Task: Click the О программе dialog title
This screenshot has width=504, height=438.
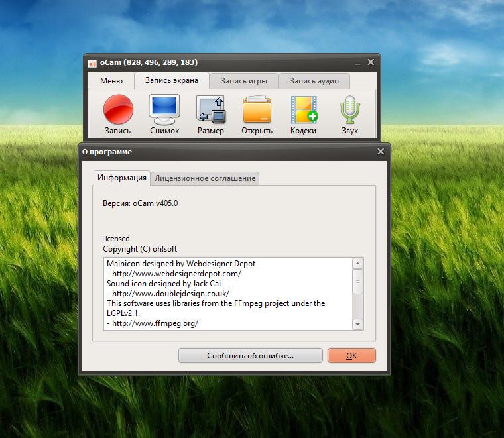Action: click(107, 152)
